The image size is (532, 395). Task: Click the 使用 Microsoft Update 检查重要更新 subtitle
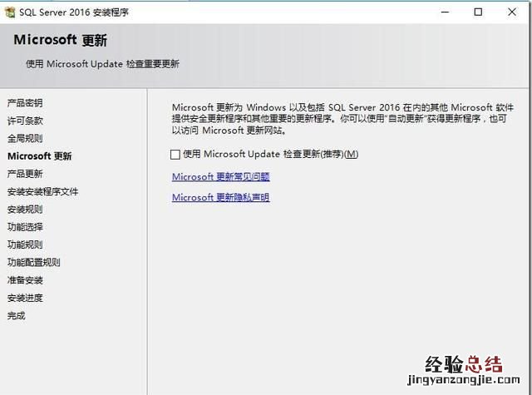102,64
